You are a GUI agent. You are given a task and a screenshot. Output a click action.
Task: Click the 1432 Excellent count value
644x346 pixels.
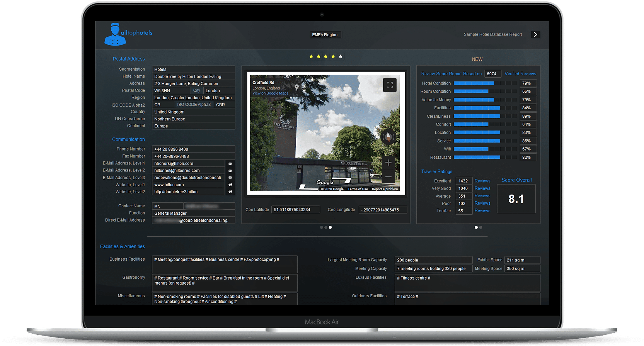point(464,181)
